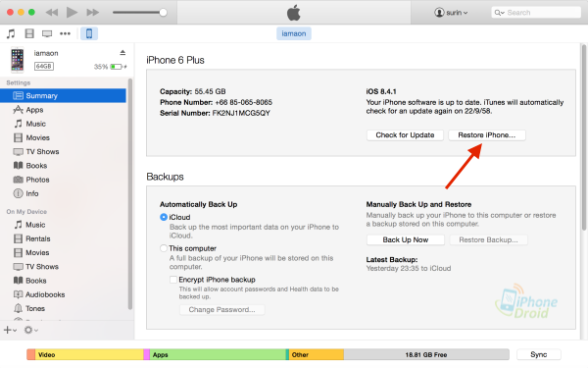Open the Music library icon in toolbar
Image resolution: width=588 pixels, height=368 pixels.
[x=11, y=33]
